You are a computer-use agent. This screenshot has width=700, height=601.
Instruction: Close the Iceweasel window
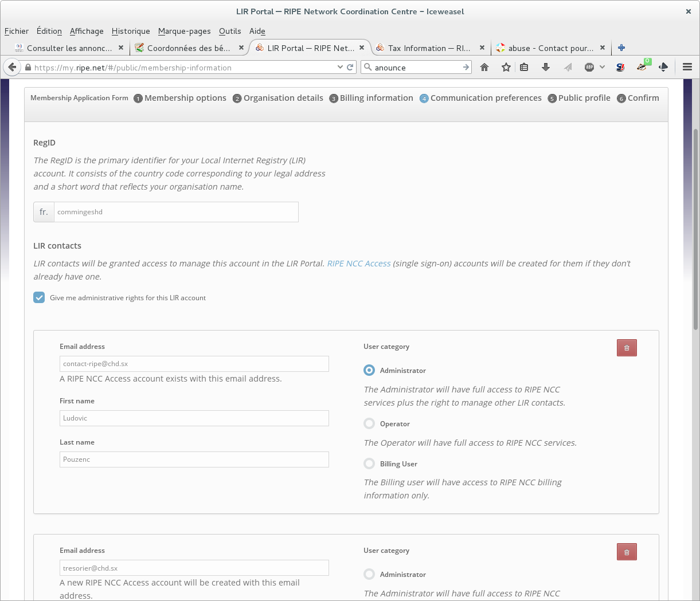689,11
